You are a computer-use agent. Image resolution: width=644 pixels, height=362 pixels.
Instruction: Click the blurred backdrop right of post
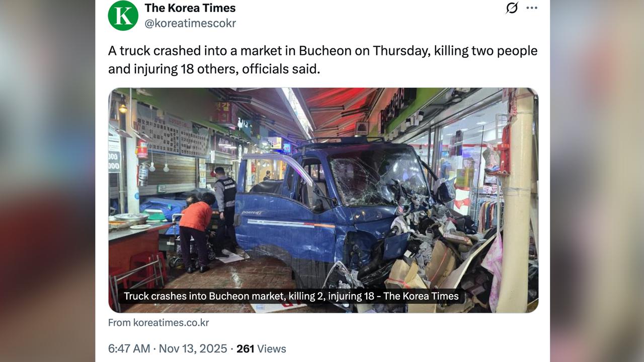597,181
